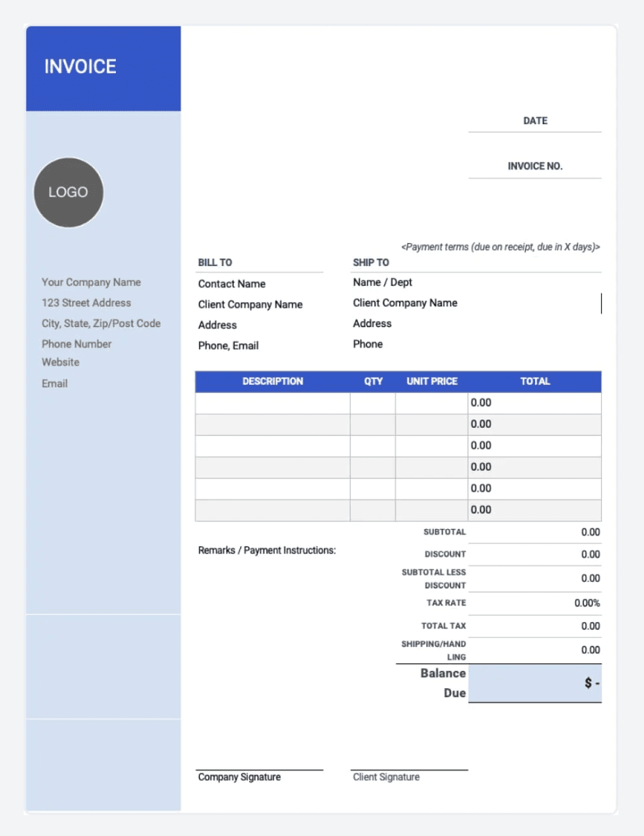Click the Company Signature line label
Viewport: 644px width, 836px height.
tap(239, 778)
